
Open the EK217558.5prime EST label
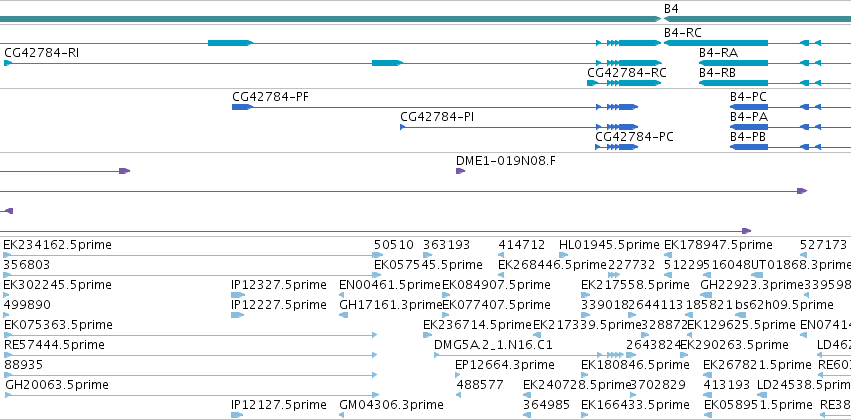tap(636, 285)
